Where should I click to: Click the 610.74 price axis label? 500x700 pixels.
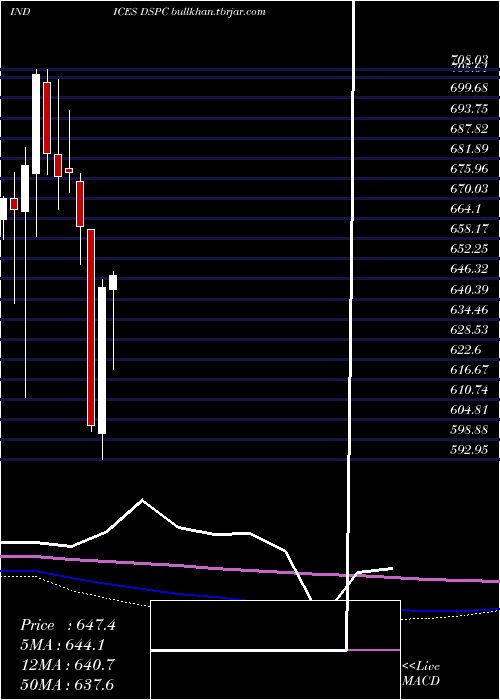coord(469,390)
